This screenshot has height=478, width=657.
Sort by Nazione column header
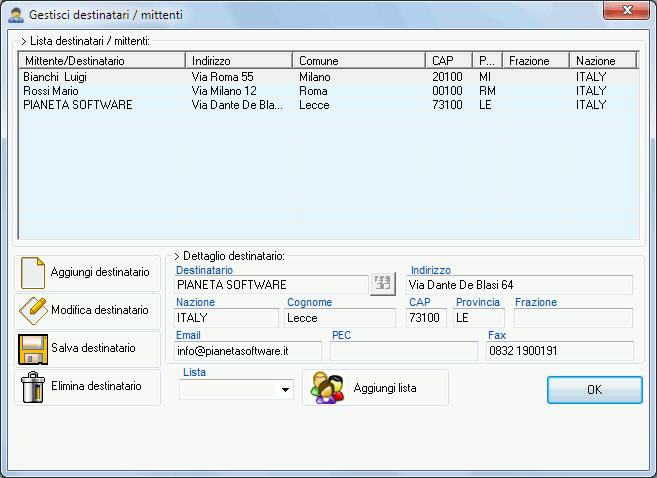pos(603,61)
